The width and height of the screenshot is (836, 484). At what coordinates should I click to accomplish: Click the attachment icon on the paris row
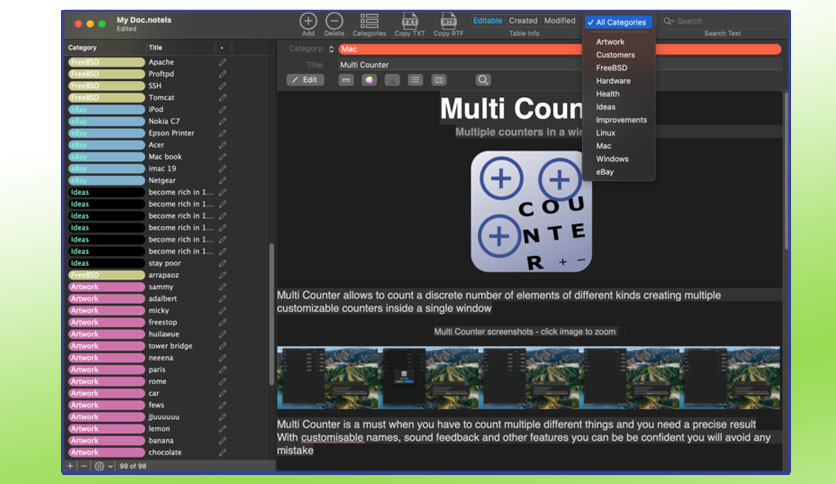pyautogui.click(x=222, y=369)
